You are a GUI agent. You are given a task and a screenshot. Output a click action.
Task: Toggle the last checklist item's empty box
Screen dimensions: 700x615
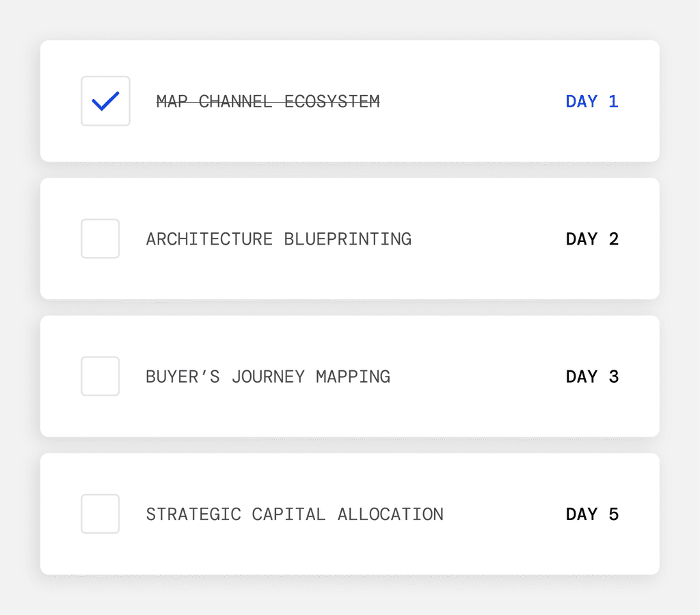pos(100,514)
